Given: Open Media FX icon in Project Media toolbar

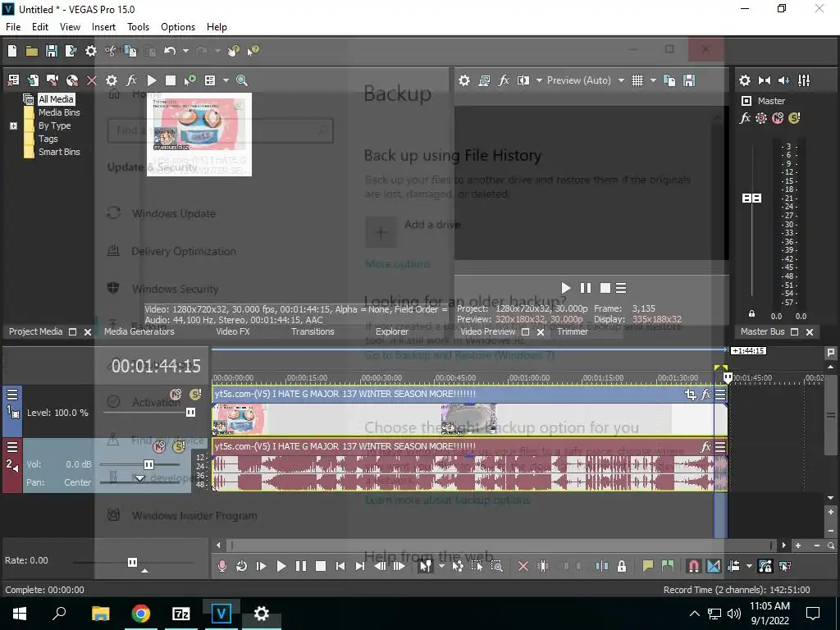Looking at the screenshot, I should [131, 80].
